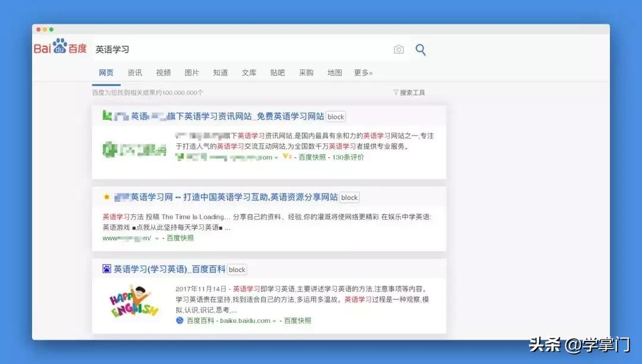Viewport: 642px width, 364px height.
Task: Click the V3 verification icon in first result
Action: pyautogui.click(x=285, y=157)
